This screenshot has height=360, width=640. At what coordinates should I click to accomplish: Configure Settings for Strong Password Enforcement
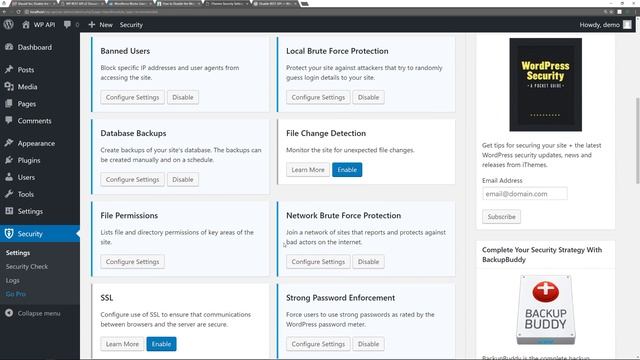[x=318, y=344]
